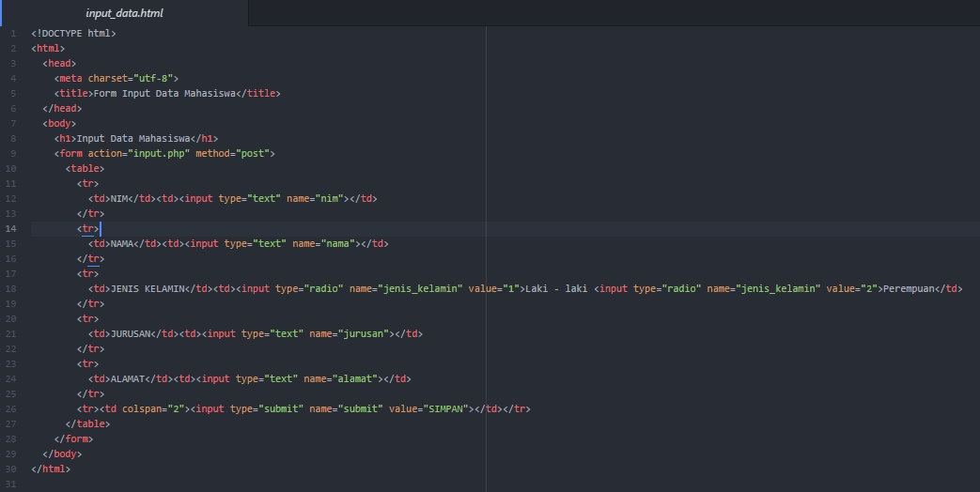The image size is (980, 492).
Task: Click the underlined closing tr on line 16
Action: (90, 258)
